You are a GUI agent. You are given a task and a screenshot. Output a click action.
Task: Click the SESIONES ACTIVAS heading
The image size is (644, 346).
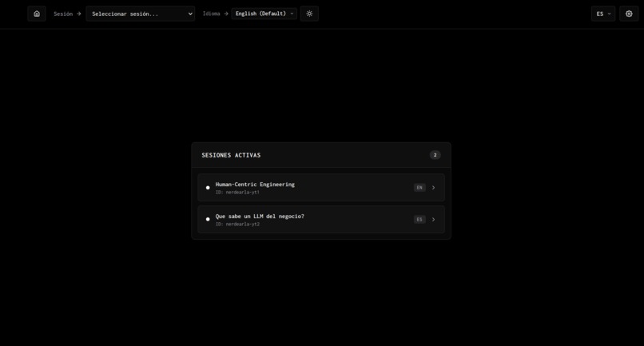tap(231, 155)
